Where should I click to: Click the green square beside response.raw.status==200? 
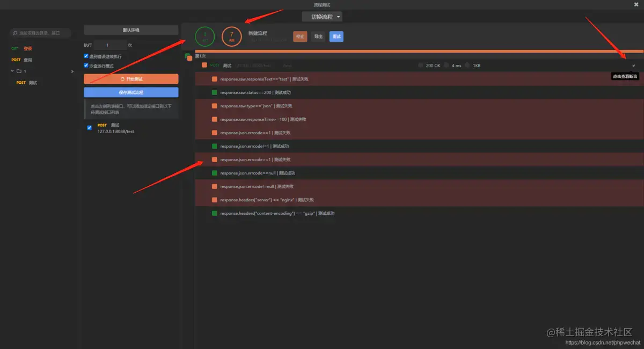coord(215,92)
